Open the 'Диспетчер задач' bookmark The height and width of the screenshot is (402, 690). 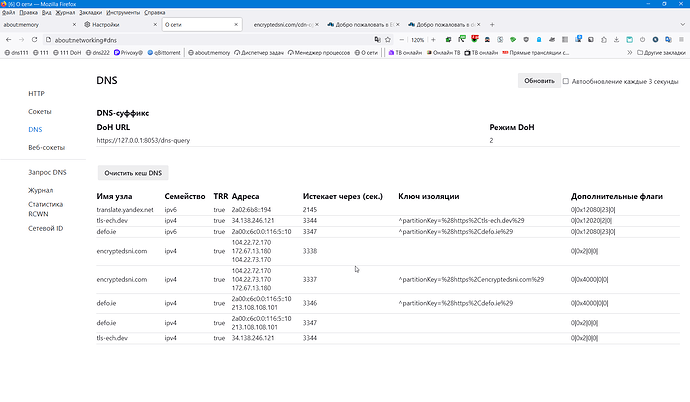259,52
